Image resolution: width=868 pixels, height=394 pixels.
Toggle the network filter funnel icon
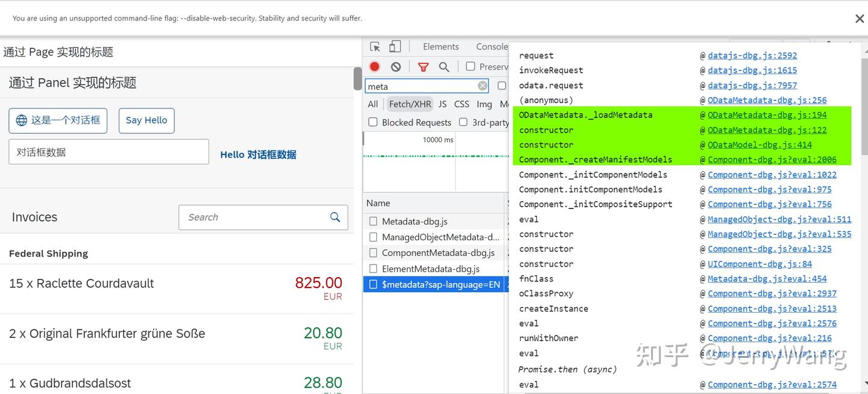coord(423,67)
